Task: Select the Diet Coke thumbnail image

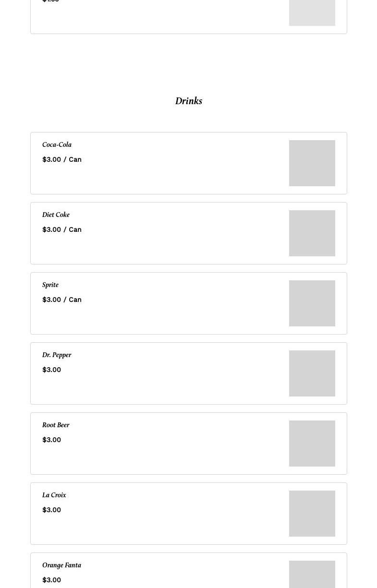Action: point(312,233)
